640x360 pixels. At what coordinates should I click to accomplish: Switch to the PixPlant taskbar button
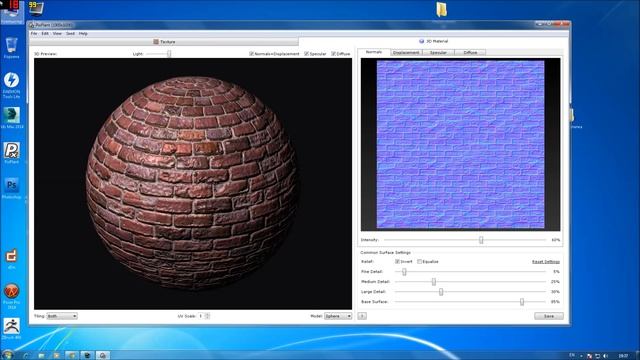point(103,356)
